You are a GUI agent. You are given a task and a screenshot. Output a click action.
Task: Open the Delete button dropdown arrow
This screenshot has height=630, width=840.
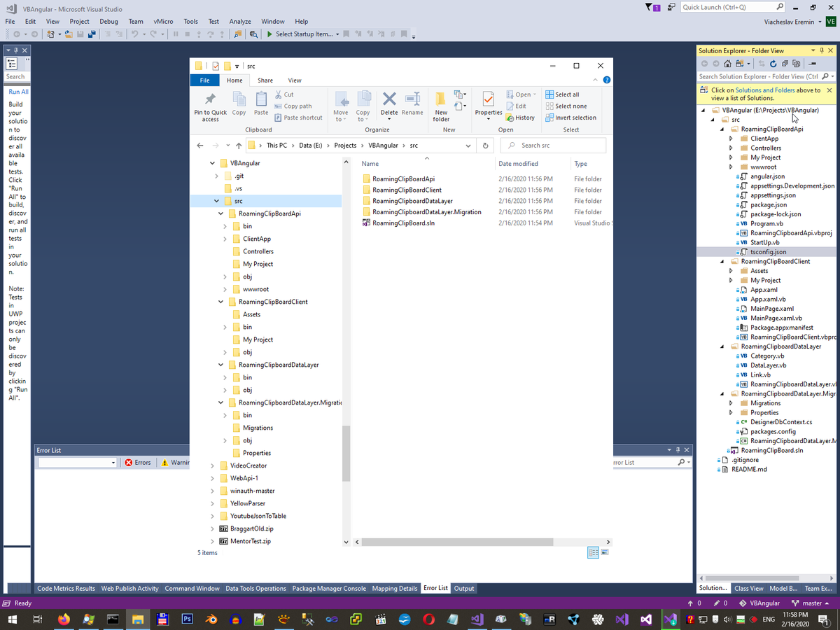389,120
